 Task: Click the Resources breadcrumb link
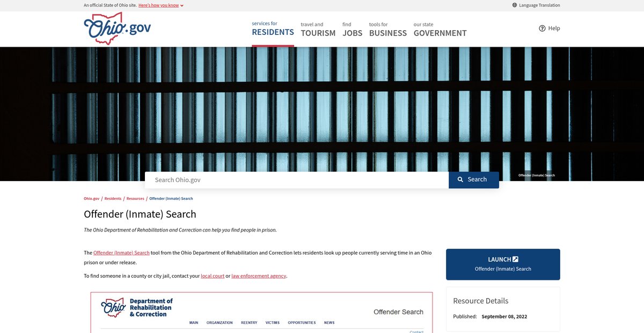(135, 199)
